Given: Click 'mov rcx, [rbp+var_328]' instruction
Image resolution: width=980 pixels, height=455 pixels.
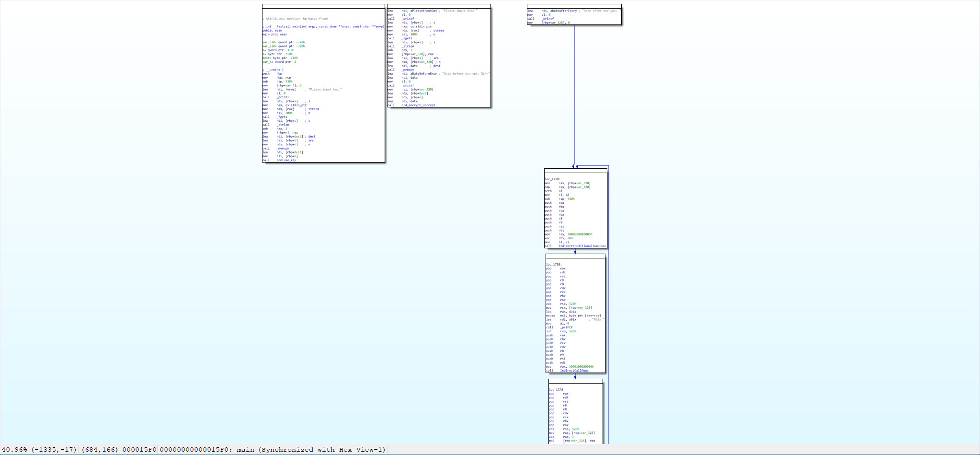Looking at the screenshot, I should tap(569, 308).
